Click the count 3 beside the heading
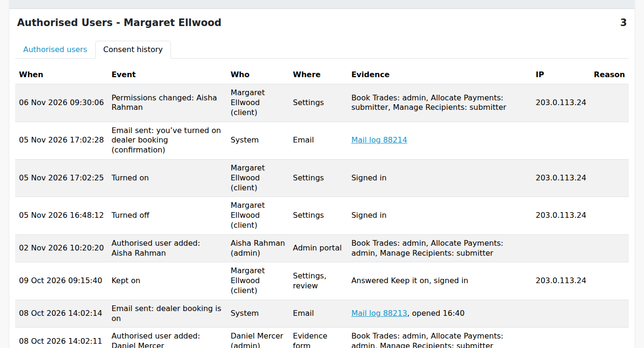Image resolution: width=644 pixels, height=348 pixels. click(623, 23)
